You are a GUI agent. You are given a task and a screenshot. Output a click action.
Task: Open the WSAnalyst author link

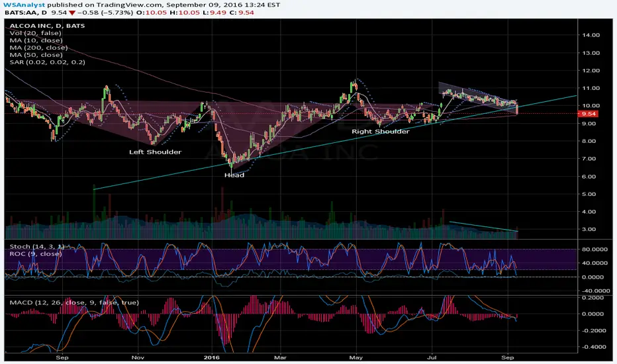click(x=24, y=5)
